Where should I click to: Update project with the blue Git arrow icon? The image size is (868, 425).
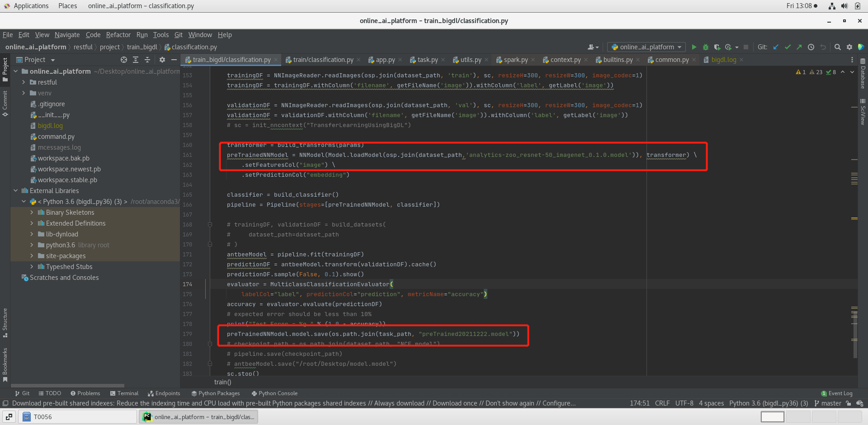(x=776, y=47)
